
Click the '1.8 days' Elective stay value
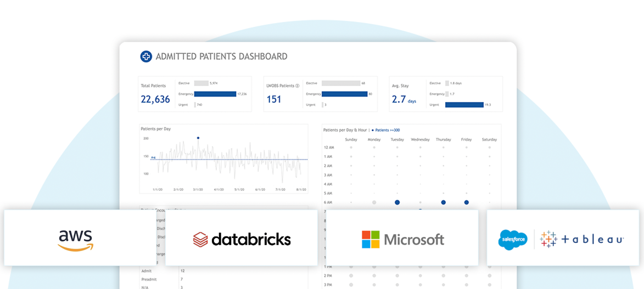[x=456, y=83]
